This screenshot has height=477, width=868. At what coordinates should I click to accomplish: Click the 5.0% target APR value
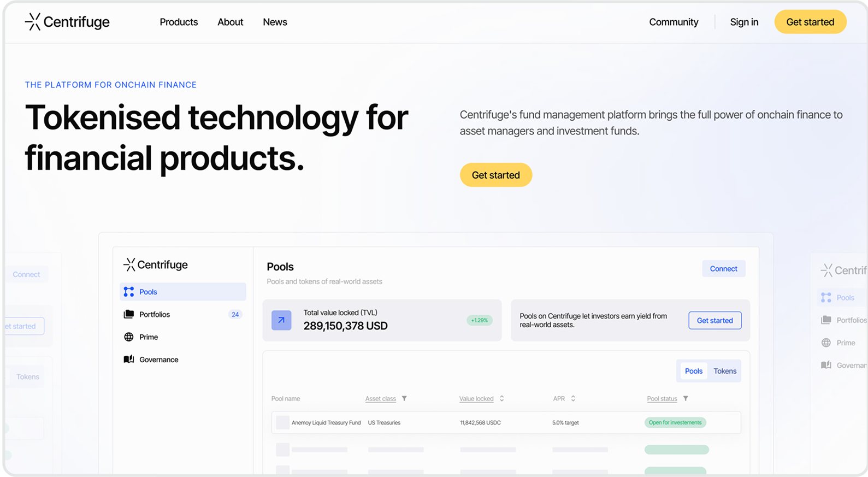pos(565,423)
